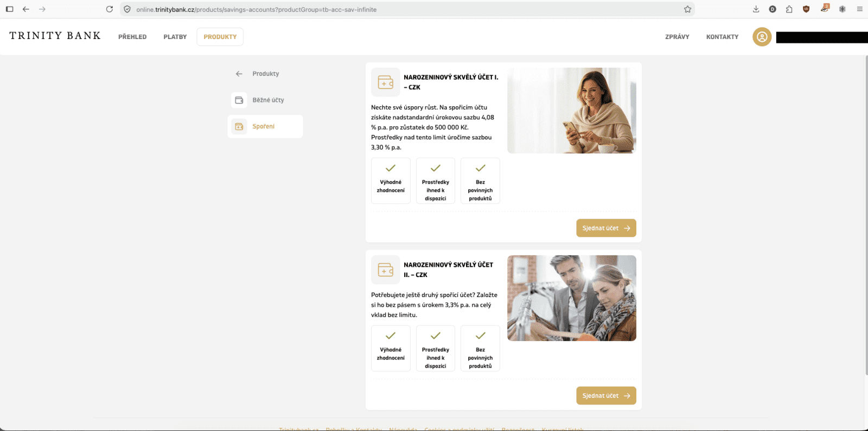The width and height of the screenshot is (868, 431).
Task: Click the Spoření calendar icon in sidebar
Action: pyautogui.click(x=239, y=126)
